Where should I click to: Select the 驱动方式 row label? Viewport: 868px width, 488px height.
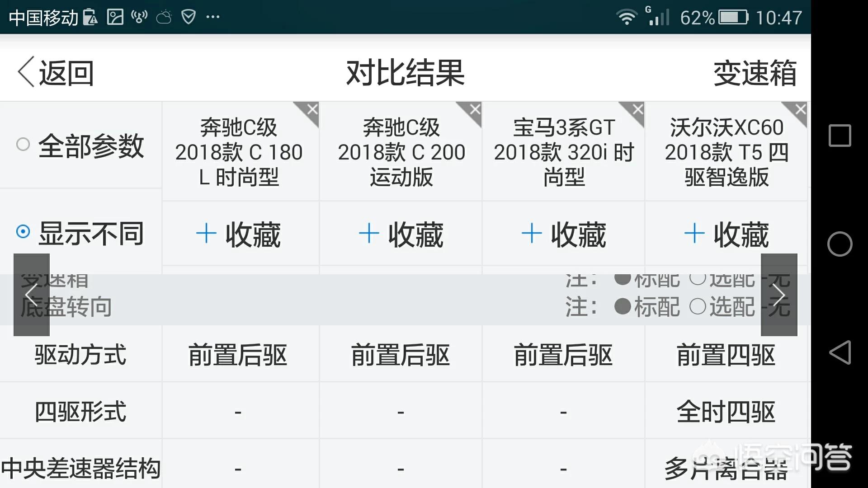tap(80, 354)
